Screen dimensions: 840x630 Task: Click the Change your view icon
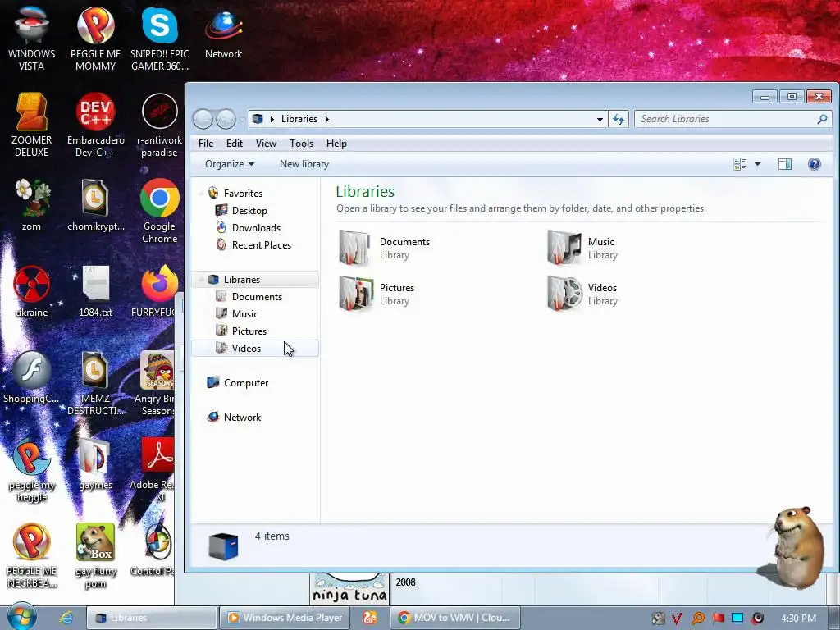(740, 164)
